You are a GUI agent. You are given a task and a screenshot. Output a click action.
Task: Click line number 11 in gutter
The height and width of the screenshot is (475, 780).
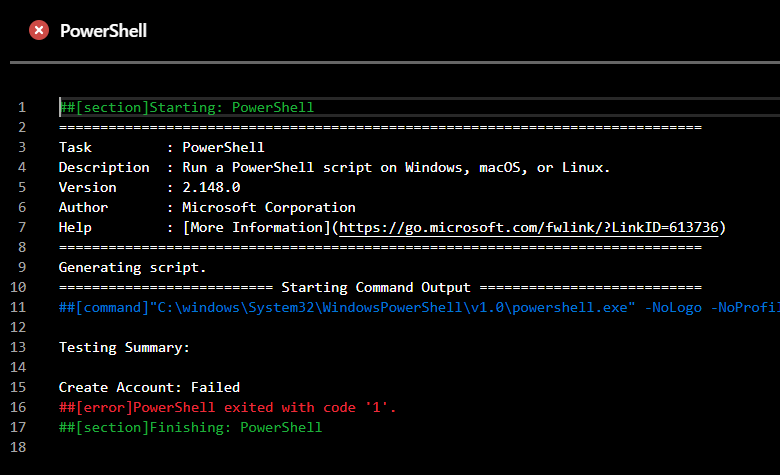pyautogui.click(x=18, y=307)
